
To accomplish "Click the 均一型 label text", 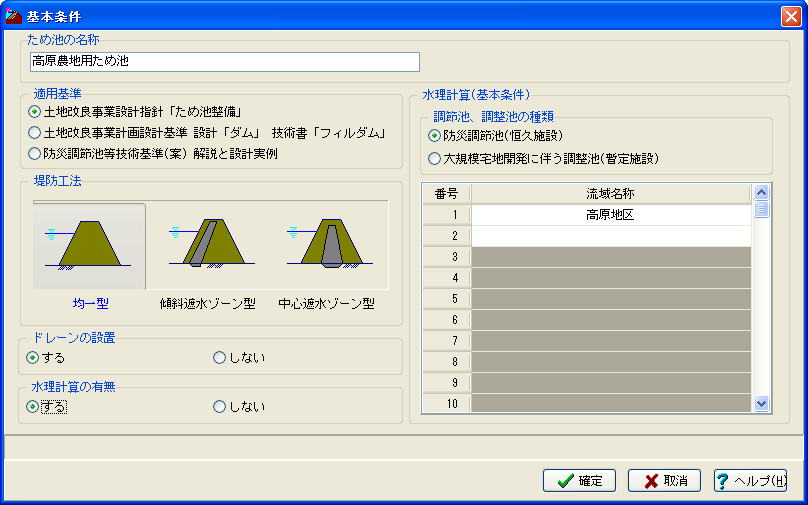I will click(91, 304).
